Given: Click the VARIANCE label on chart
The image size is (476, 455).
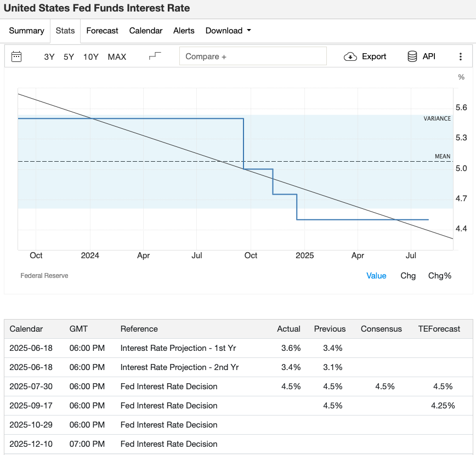Looking at the screenshot, I should [437, 118].
